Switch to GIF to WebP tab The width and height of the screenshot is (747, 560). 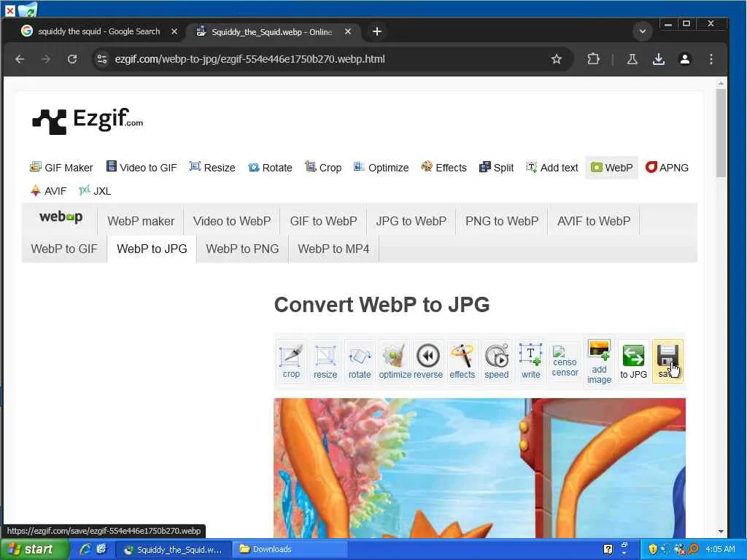click(x=323, y=221)
